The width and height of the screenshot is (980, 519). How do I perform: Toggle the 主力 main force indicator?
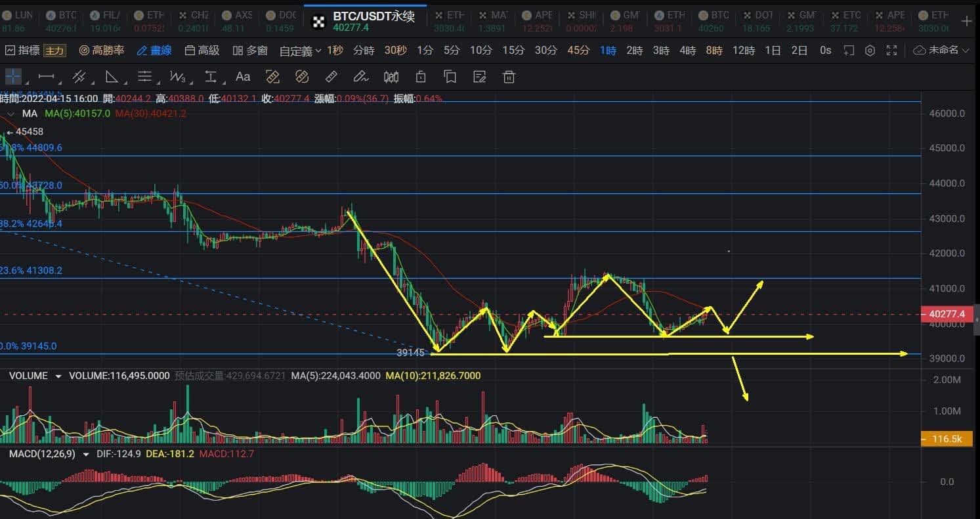(x=55, y=51)
